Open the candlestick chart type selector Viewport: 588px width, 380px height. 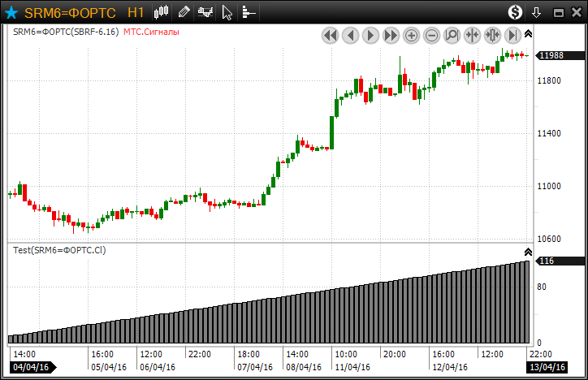tap(162, 12)
